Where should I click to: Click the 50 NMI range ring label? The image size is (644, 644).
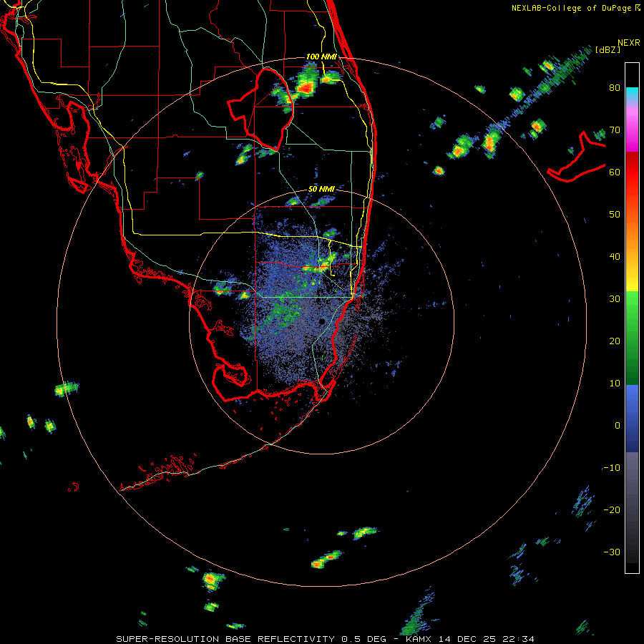pos(321,189)
